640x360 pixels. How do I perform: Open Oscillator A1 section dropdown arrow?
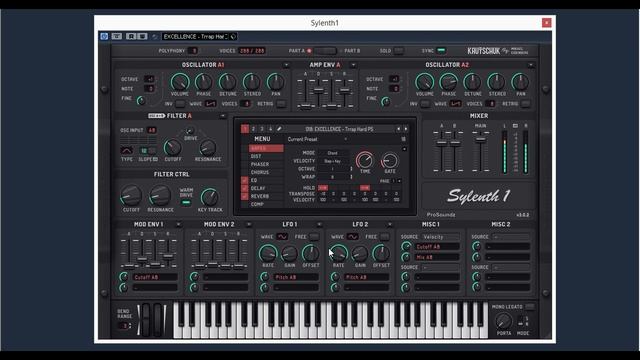[x=286, y=65]
